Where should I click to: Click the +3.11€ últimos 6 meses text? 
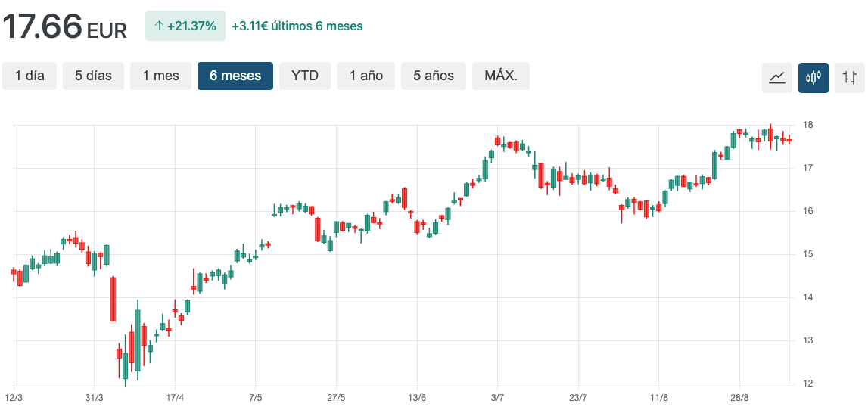[x=297, y=26]
